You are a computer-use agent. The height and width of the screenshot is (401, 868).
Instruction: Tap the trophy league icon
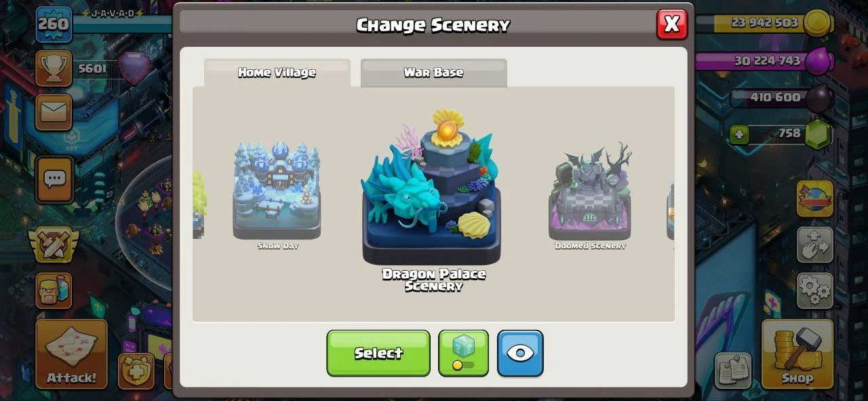54,68
